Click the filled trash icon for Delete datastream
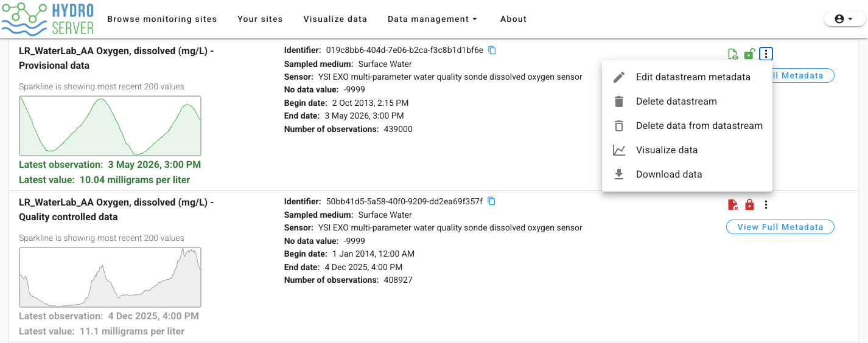 (x=619, y=102)
